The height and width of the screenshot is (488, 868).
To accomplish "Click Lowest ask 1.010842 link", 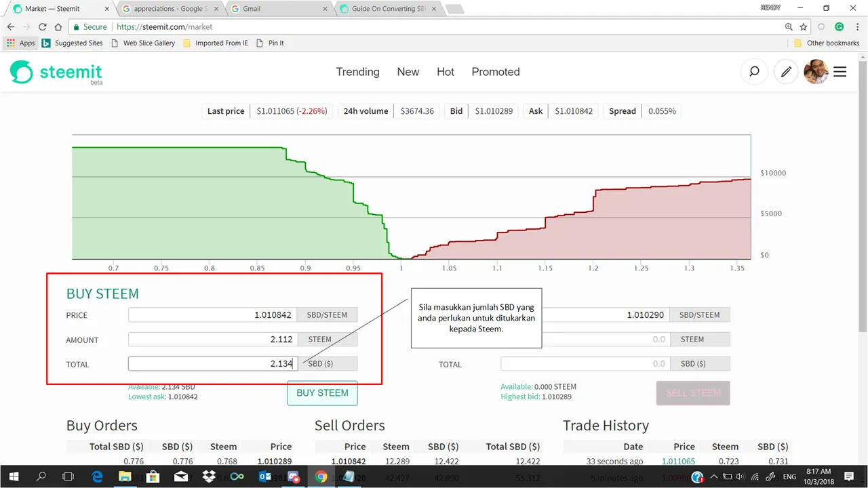I will point(163,396).
